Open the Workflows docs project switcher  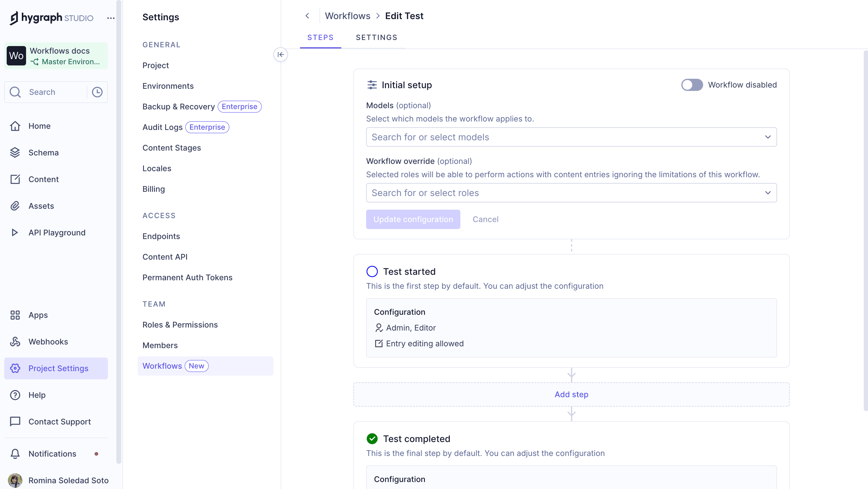click(x=56, y=56)
